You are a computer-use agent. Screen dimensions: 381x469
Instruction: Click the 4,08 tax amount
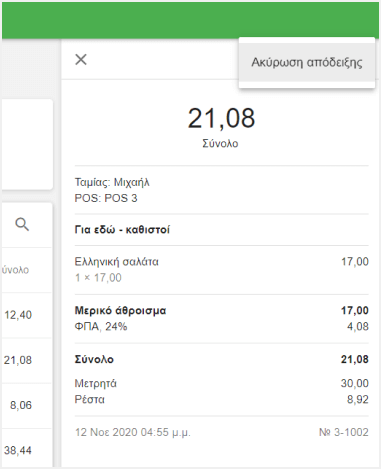click(x=358, y=327)
